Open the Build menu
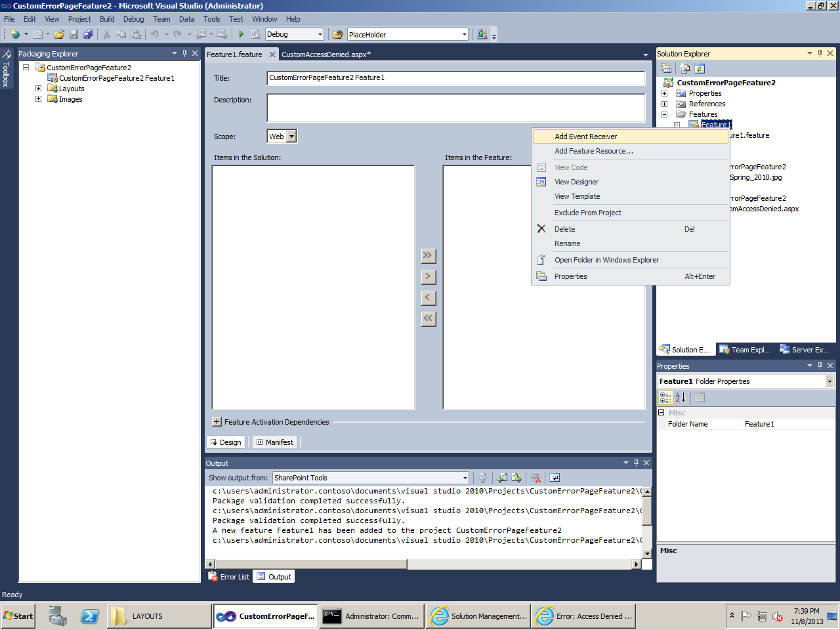 (107, 19)
